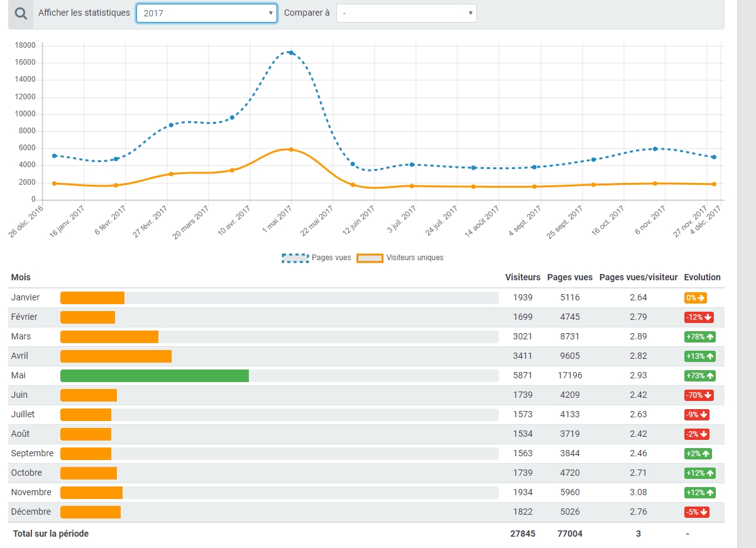This screenshot has width=756, height=548.
Task: Click the -70% evolution badge for Juin
Action: [x=699, y=395]
